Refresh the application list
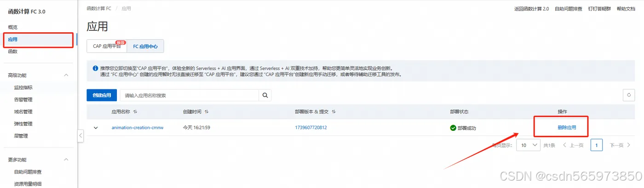The height and width of the screenshot is (188, 644). (629, 95)
